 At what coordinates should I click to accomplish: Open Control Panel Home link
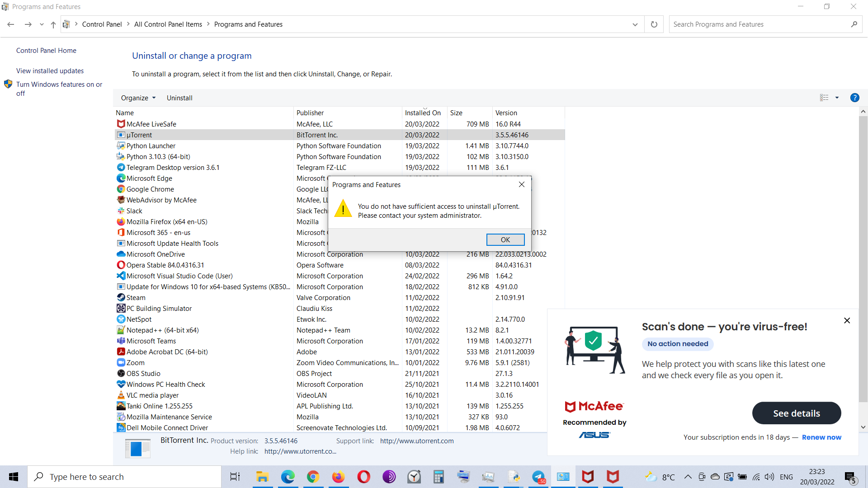click(46, 51)
